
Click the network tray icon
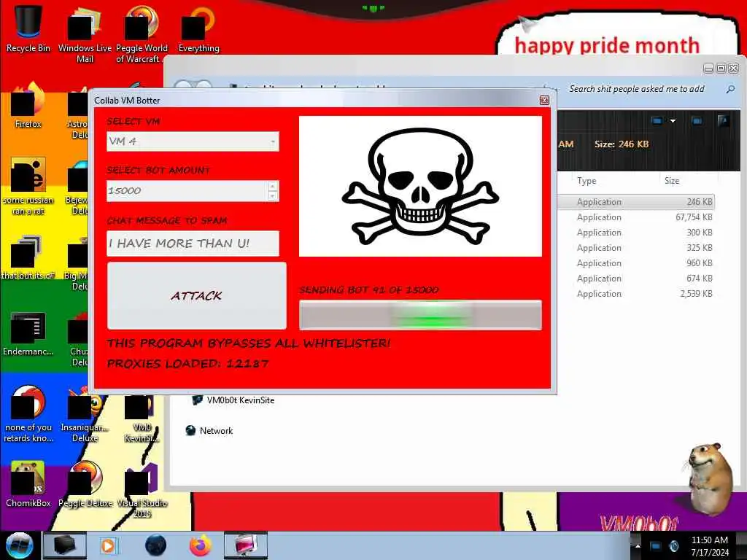[x=656, y=545]
